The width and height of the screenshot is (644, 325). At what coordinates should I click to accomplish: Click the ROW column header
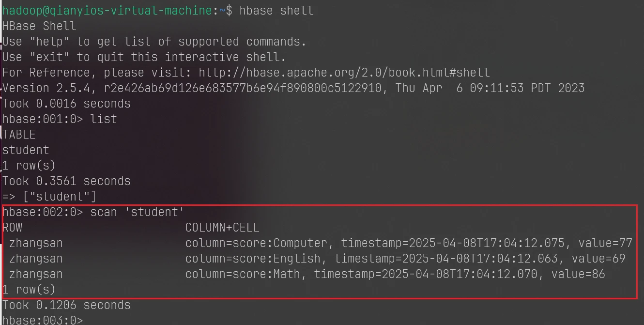point(13,228)
